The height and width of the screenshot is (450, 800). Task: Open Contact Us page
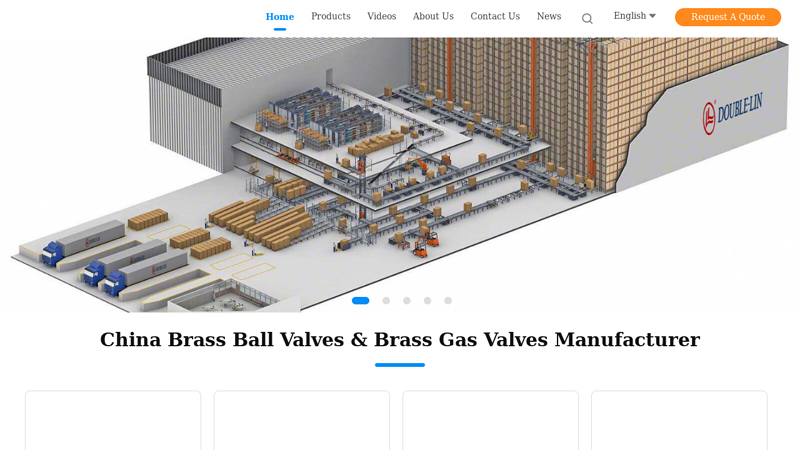495,16
